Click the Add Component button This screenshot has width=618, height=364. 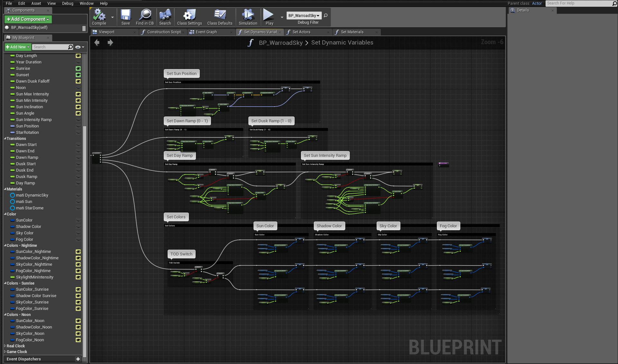[x=28, y=19]
